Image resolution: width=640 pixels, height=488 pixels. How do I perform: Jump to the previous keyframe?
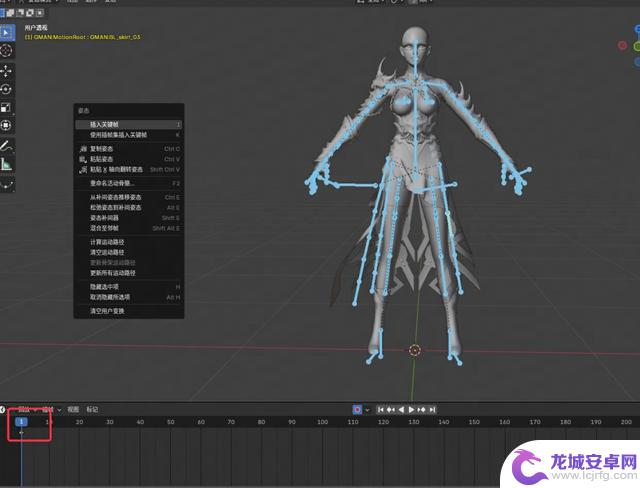click(x=391, y=409)
